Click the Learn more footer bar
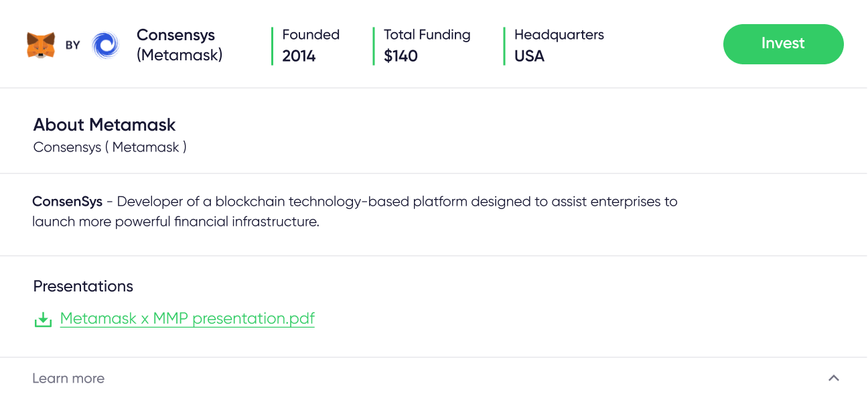The height and width of the screenshot is (402, 868). (x=434, y=378)
